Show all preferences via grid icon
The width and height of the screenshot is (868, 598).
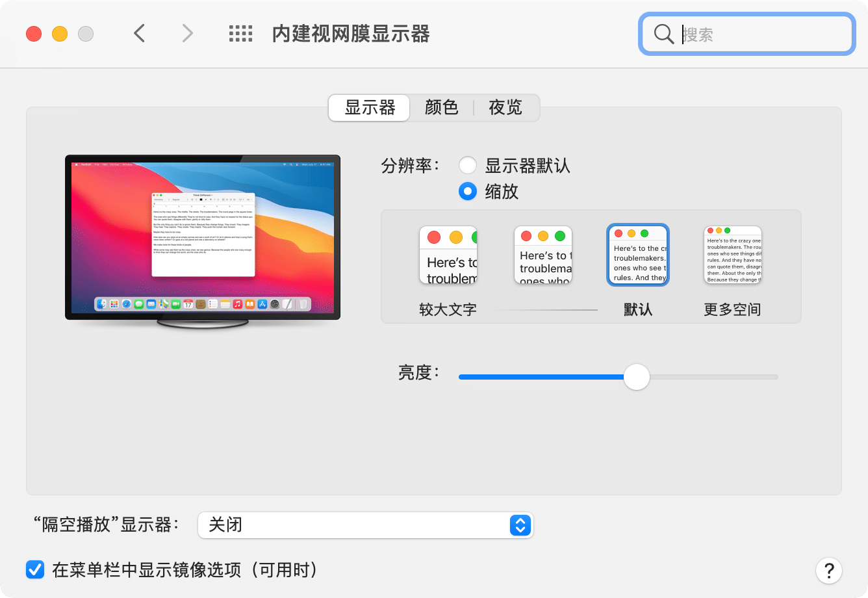click(240, 34)
